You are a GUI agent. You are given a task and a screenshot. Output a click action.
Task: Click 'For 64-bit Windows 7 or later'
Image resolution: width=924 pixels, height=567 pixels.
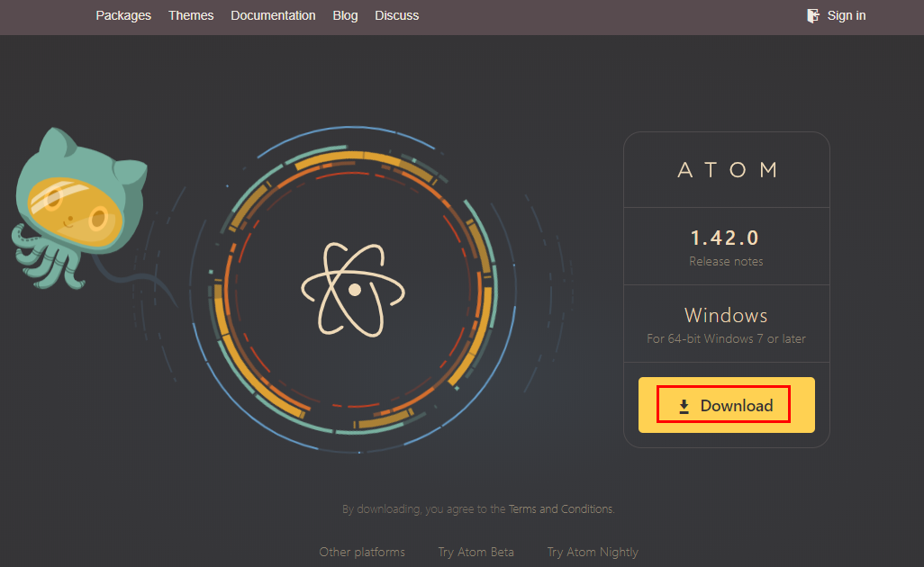tap(726, 338)
